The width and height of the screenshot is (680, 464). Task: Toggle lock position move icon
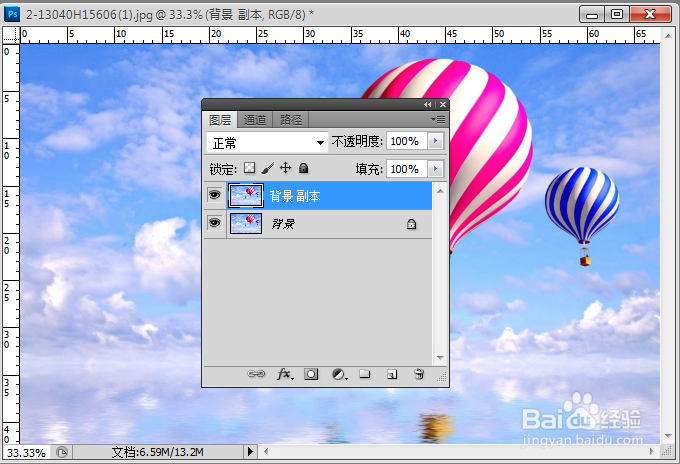(285, 168)
